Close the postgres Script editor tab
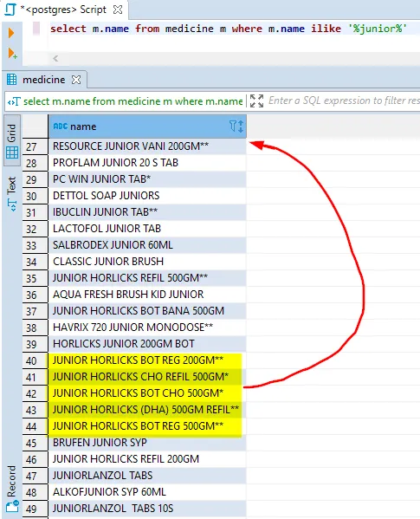420x519 pixels. tap(118, 10)
